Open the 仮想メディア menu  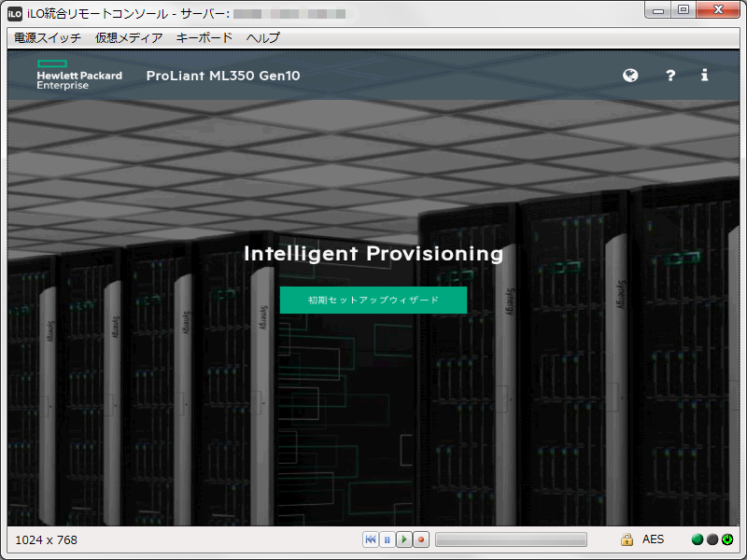click(x=129, y=37)
